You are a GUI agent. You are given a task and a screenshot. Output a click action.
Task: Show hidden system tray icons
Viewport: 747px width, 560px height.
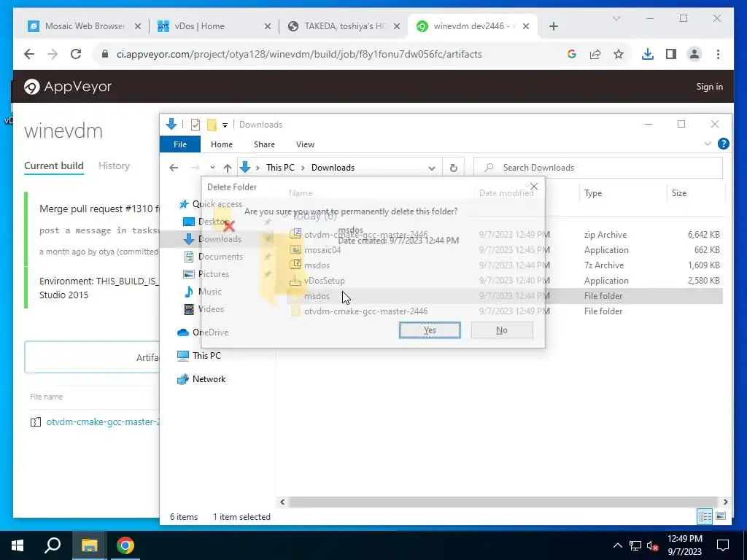tap(617, 545)
